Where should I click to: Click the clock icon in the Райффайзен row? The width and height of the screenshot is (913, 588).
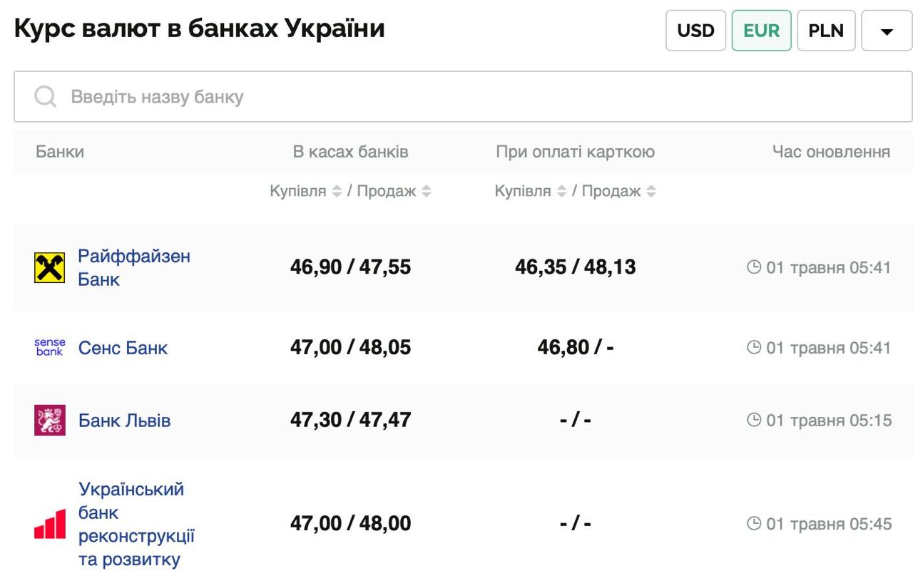[755, 267]
